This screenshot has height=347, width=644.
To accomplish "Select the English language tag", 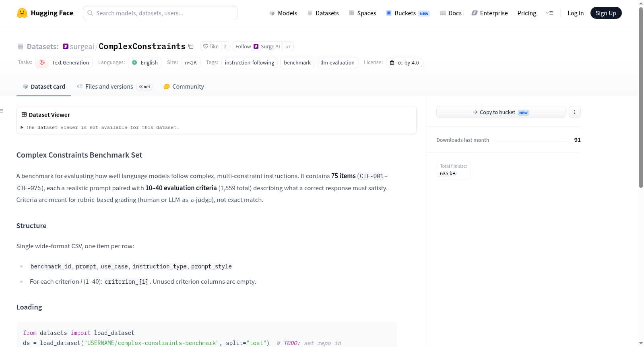I will [x=145, y=62].
